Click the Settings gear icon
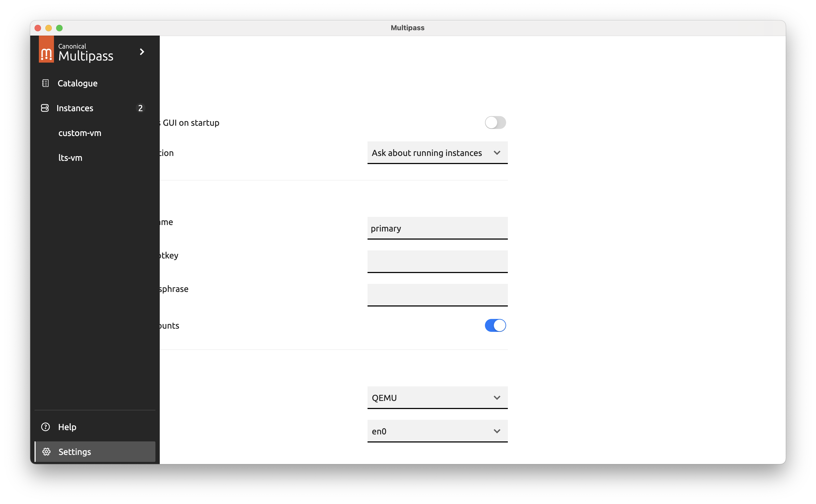This screenshot has width=816, height=504. (x=46, y=452)
